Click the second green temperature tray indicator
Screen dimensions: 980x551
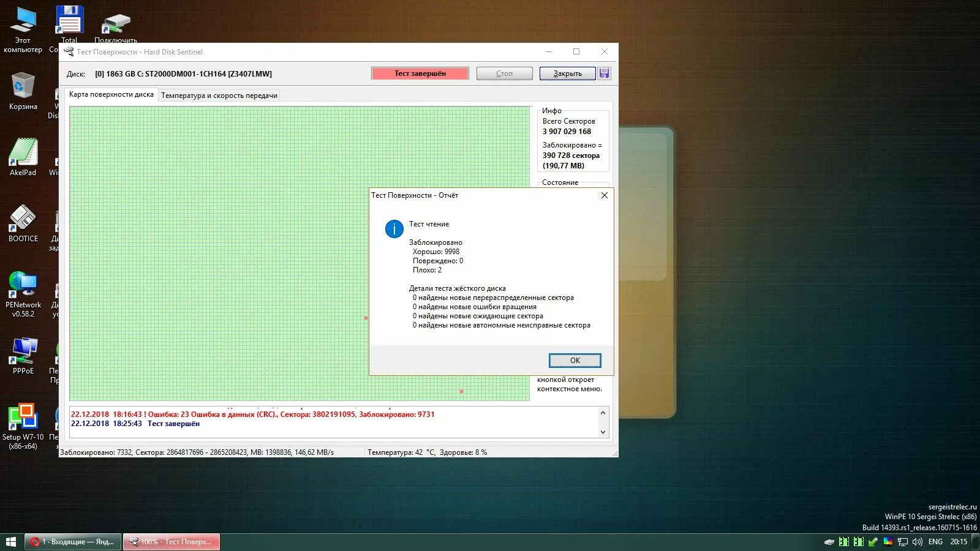tap(859, 542)
